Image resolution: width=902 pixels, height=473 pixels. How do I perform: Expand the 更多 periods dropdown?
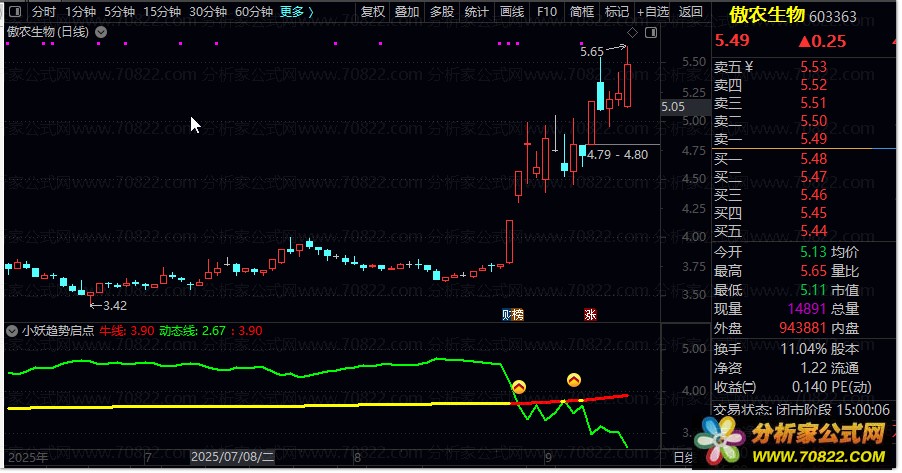click(x=297, y=12)
